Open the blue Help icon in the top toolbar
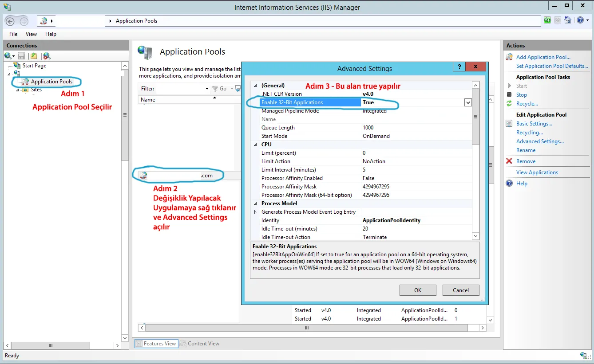 click(580, 20)
